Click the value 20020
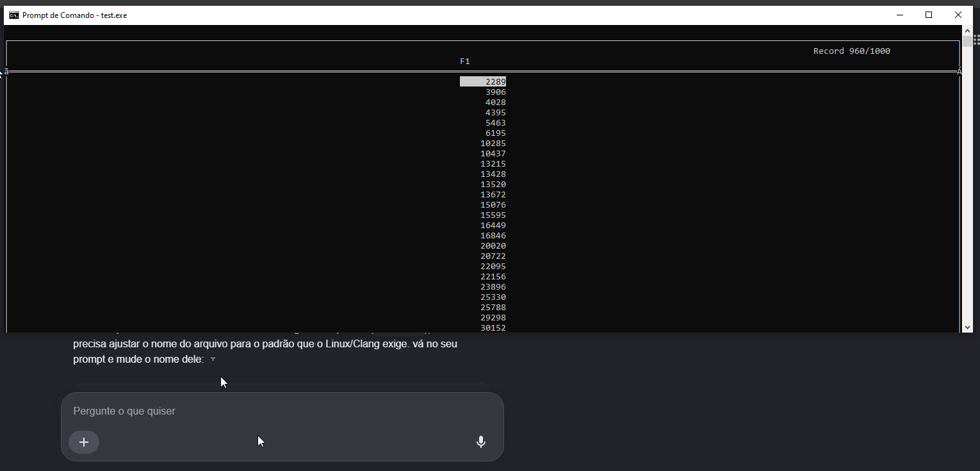Viewport: 980px width, 471px height. click(x=493, y=246)
